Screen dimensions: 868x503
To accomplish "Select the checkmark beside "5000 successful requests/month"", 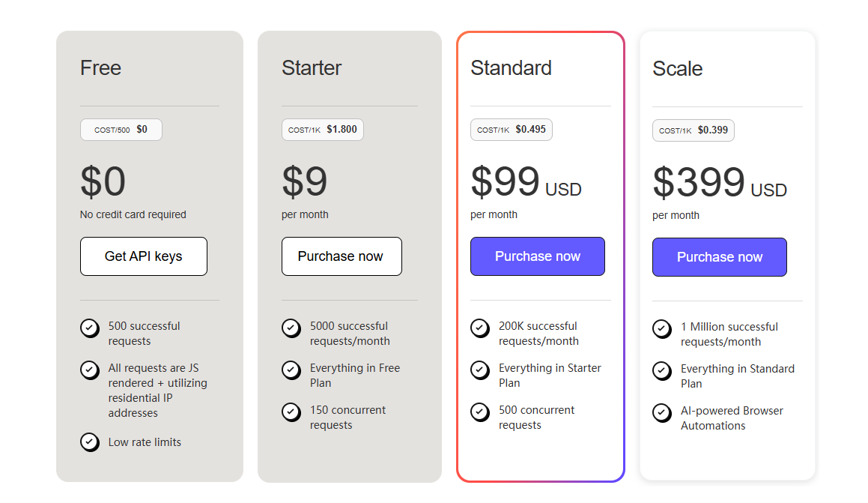I will (291, 328).
